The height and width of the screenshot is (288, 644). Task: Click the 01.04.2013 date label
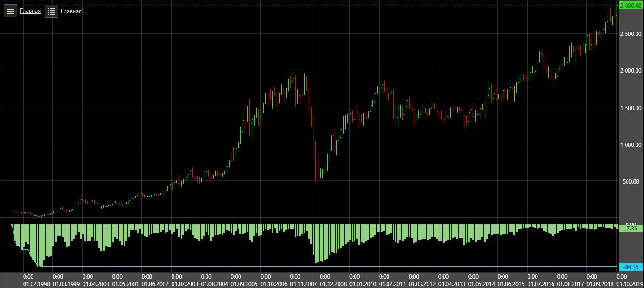pos(452,284)
